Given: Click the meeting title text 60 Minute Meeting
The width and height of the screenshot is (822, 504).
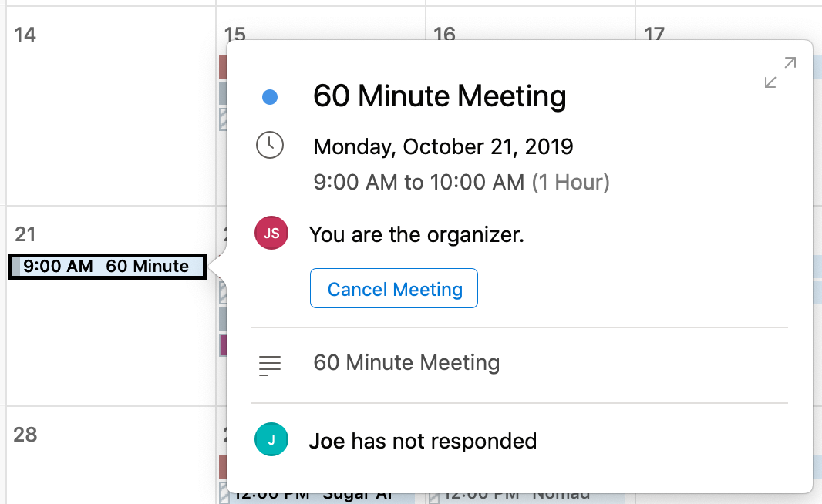Looking at the screenshot, I should 439,96.
